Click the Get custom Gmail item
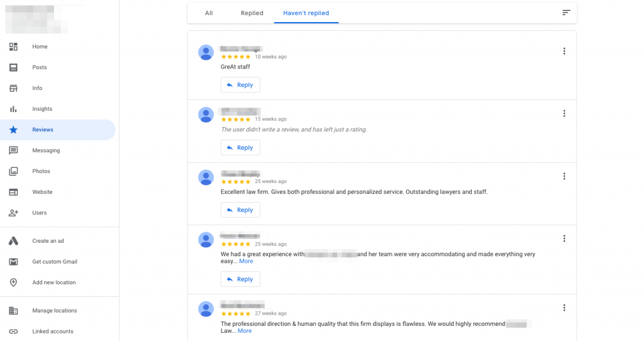 tap(54, 262)
